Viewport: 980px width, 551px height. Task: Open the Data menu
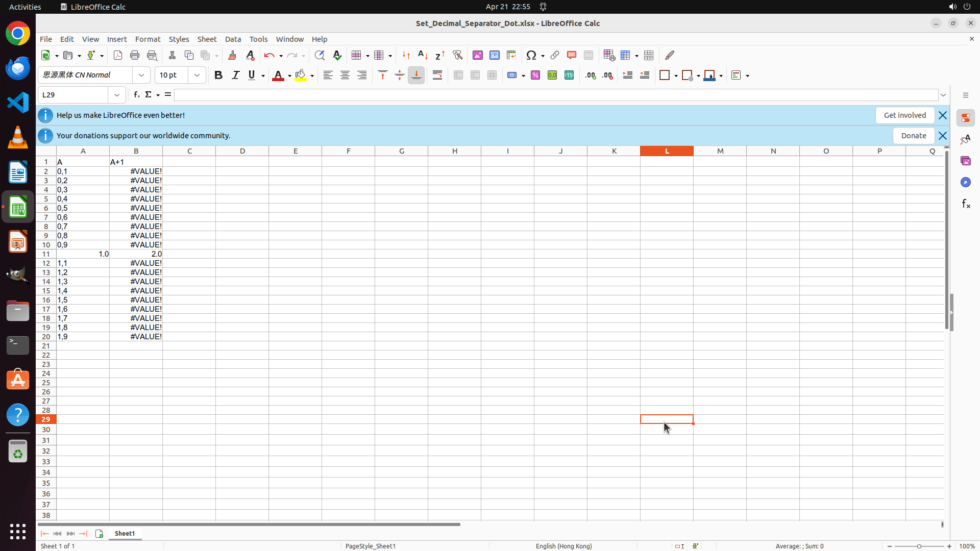pos(233,39)
